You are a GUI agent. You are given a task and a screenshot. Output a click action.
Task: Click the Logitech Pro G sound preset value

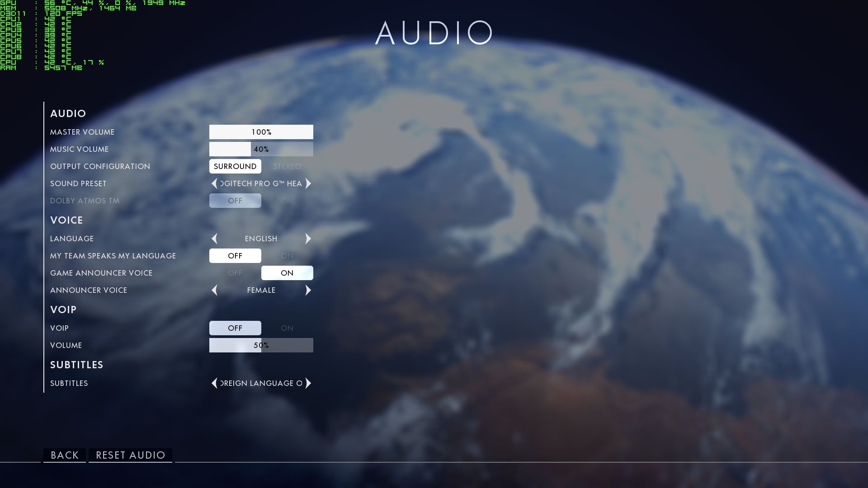tap(261, 183)
